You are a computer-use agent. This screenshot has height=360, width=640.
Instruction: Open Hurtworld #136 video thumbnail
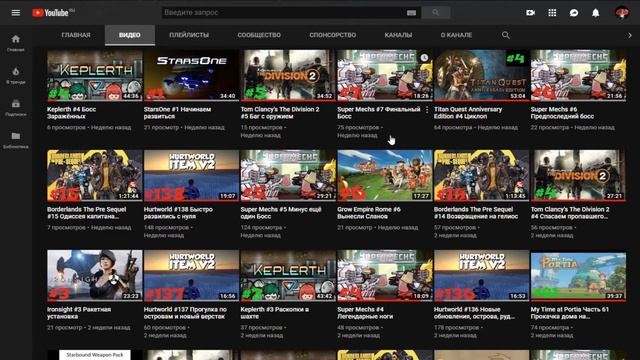tap(482, 276)
